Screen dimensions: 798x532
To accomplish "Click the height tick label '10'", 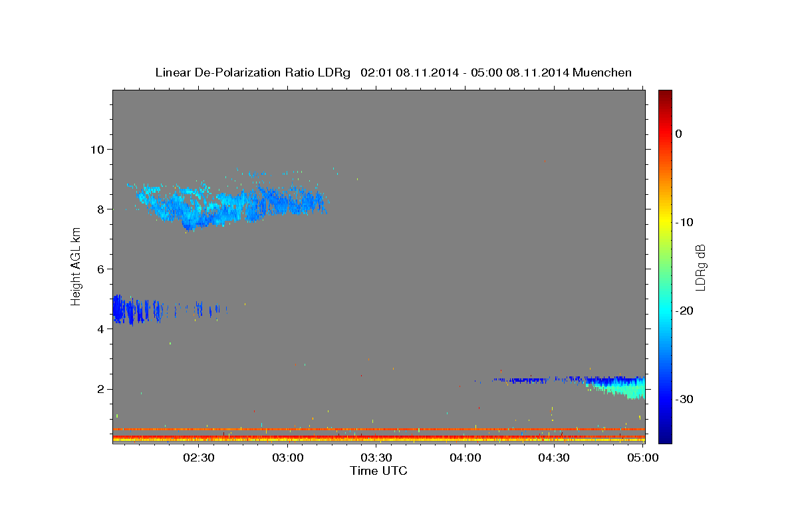I will tap(96, 149).
